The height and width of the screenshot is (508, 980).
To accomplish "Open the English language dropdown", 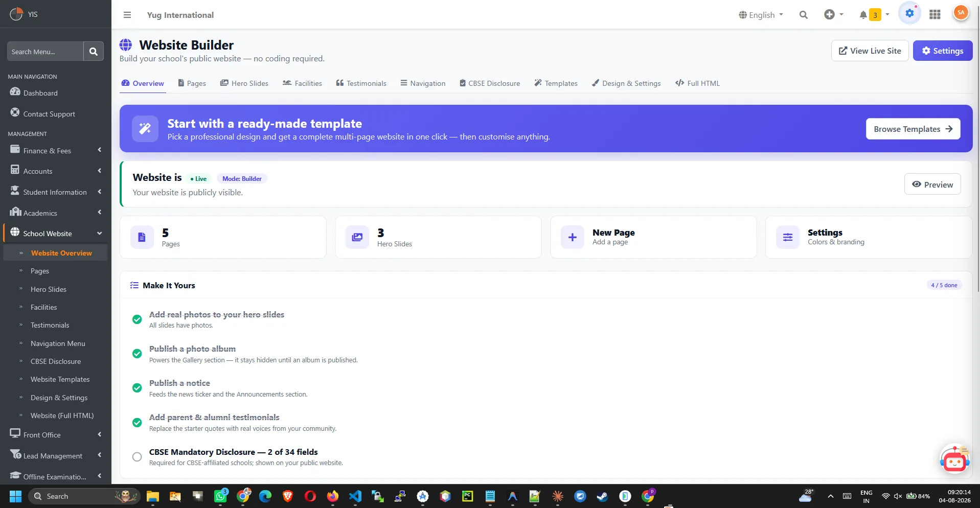I will coord(761,15).
